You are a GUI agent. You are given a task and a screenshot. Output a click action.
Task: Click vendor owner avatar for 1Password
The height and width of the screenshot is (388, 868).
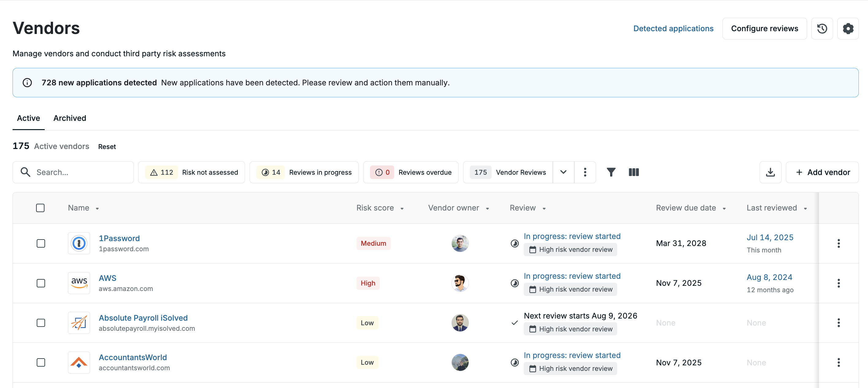(460, 243)
